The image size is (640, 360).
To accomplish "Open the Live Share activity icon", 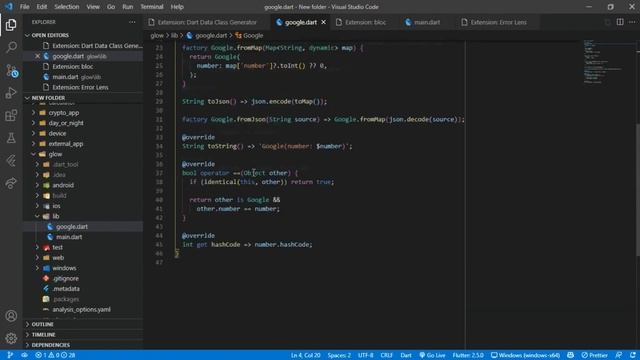I will coord(11,183).
